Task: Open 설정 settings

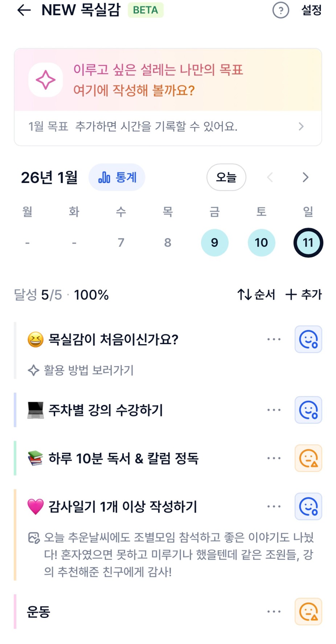Action: coord(311,10)
